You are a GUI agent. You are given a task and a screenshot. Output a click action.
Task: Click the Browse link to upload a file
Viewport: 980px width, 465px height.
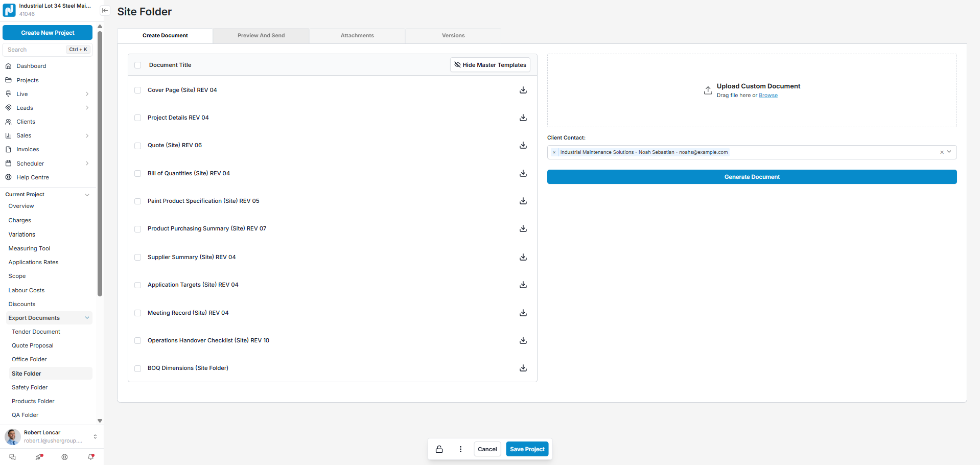768,96
